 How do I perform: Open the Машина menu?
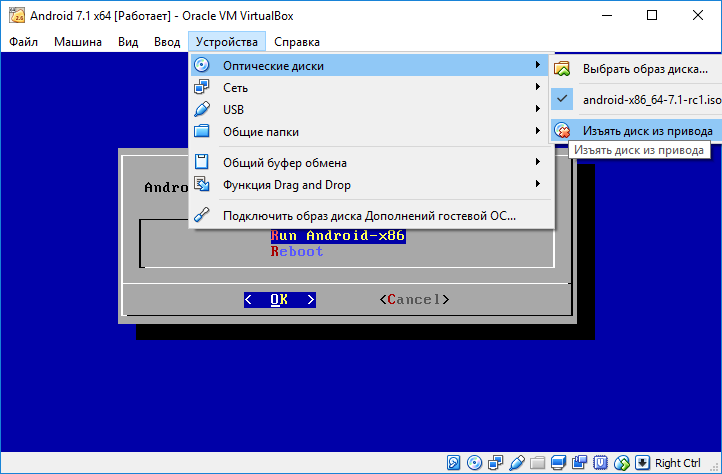pos(78,42)
